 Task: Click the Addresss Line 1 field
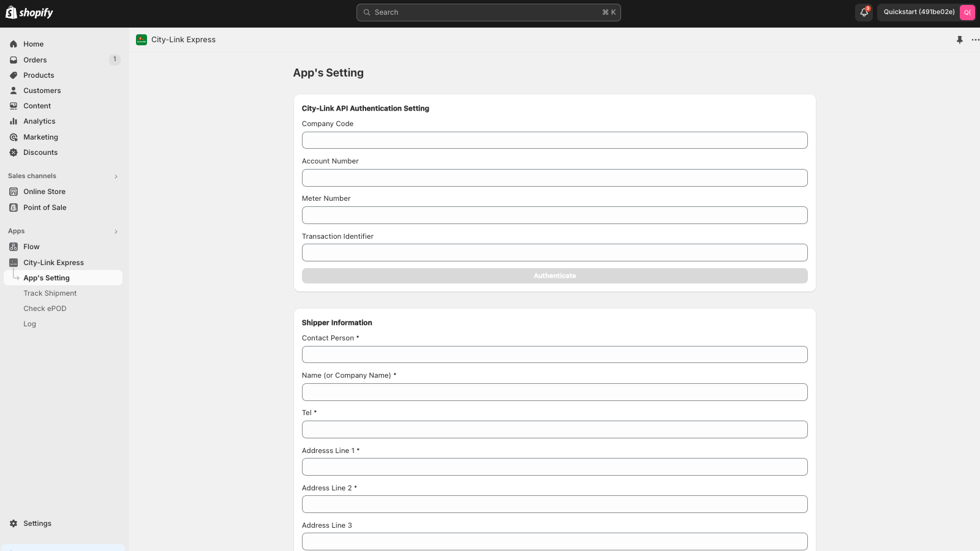[x=554, y=467]
